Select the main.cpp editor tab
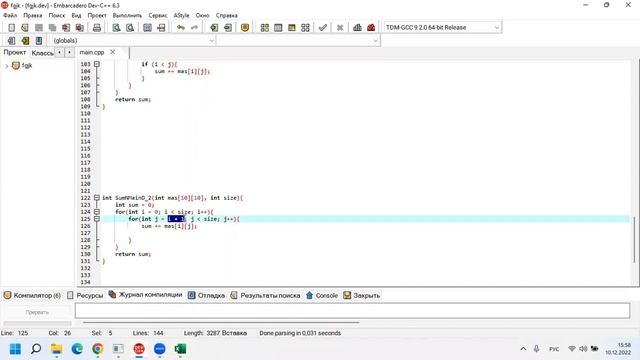This screenshot has width=640, height=360. click(x=92, y=52)
